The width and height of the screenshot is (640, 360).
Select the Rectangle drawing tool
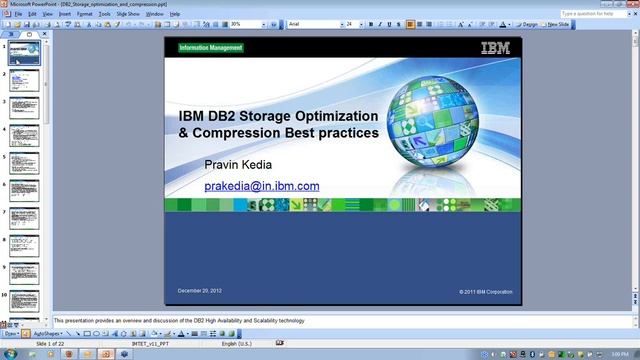point(87,334)
